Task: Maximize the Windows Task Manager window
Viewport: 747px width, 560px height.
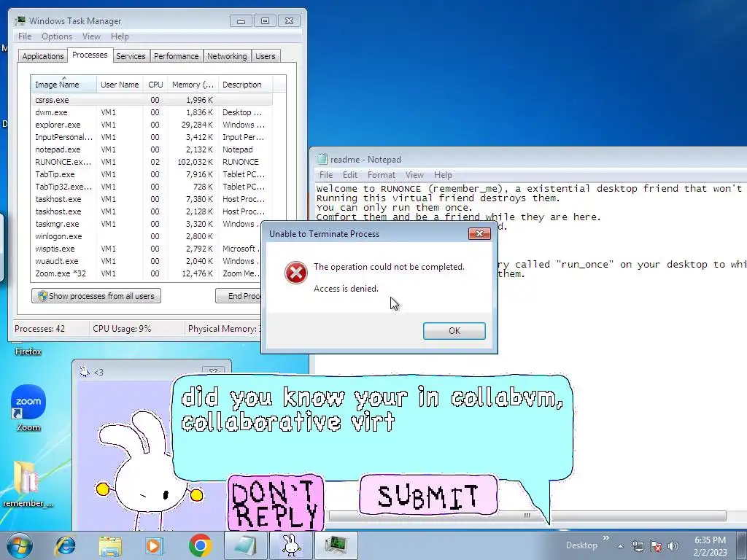Action: (265, 21)
